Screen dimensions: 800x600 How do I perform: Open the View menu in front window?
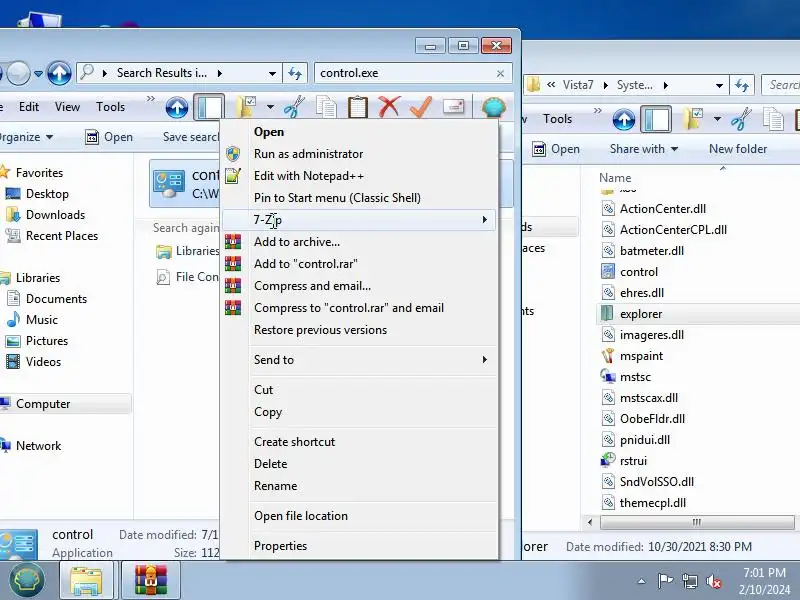[67, 107]
